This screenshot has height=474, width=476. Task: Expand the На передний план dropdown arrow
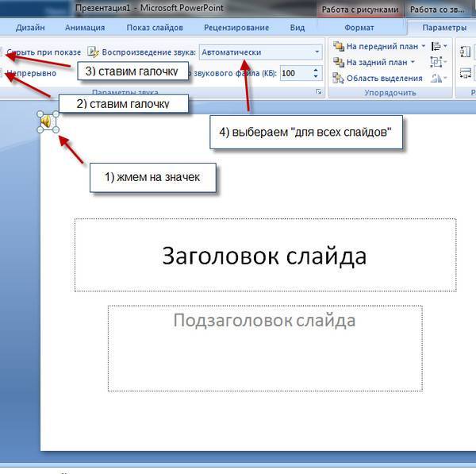click(x=424, y=46)
